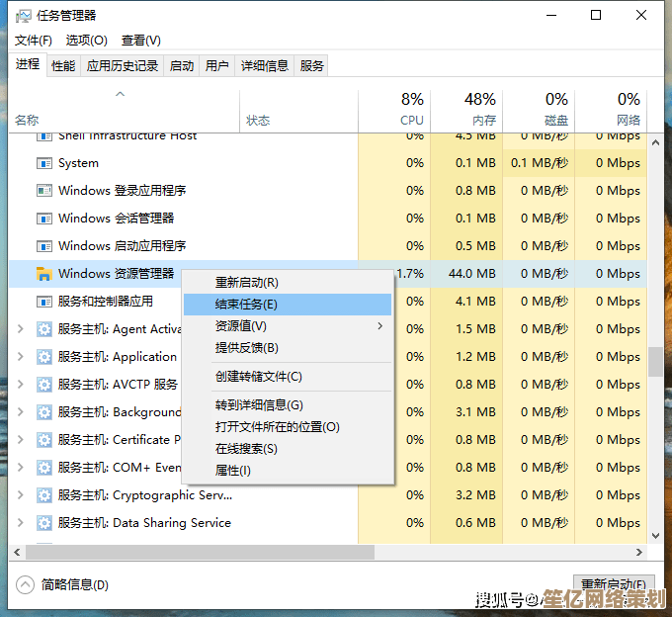Click gear icon of 服务主机: Application
Screen dimensions: 672x617
[x=43, y=357]
